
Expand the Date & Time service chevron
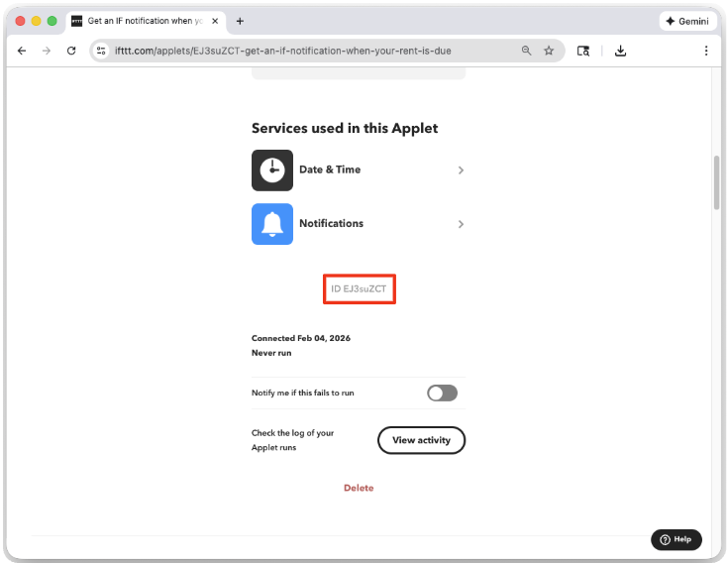(461, 170)
